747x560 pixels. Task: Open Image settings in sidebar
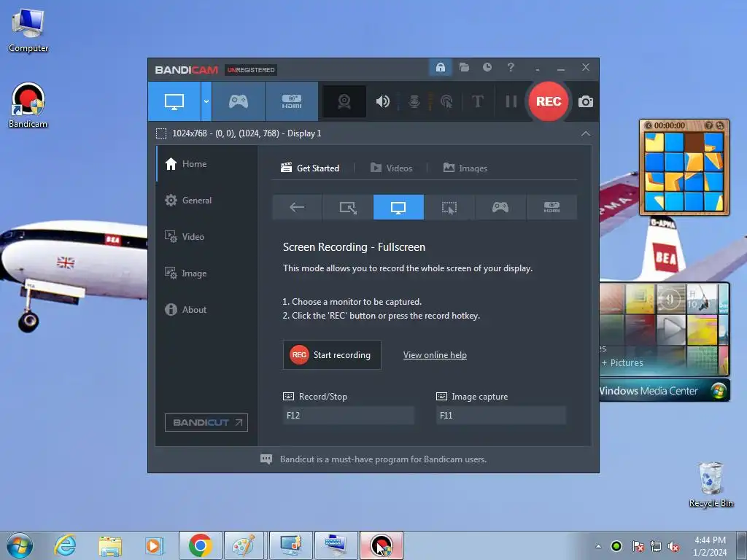click(206, 273)
